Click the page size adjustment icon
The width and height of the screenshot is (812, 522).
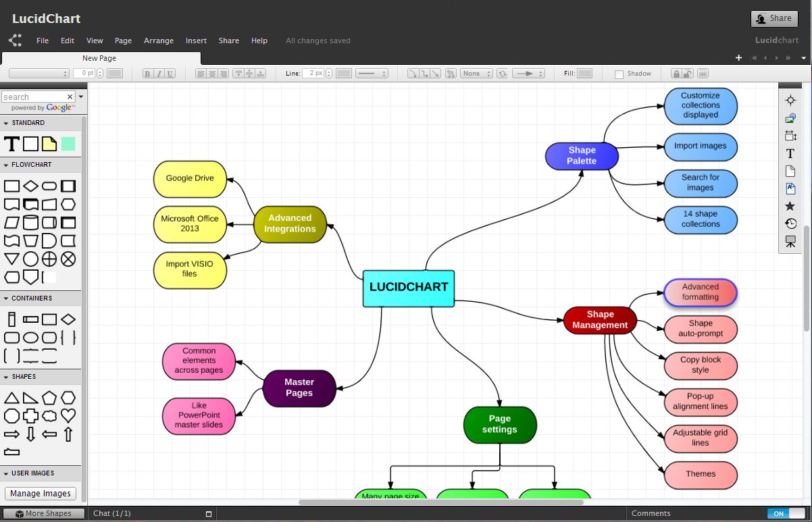[790, 135]
